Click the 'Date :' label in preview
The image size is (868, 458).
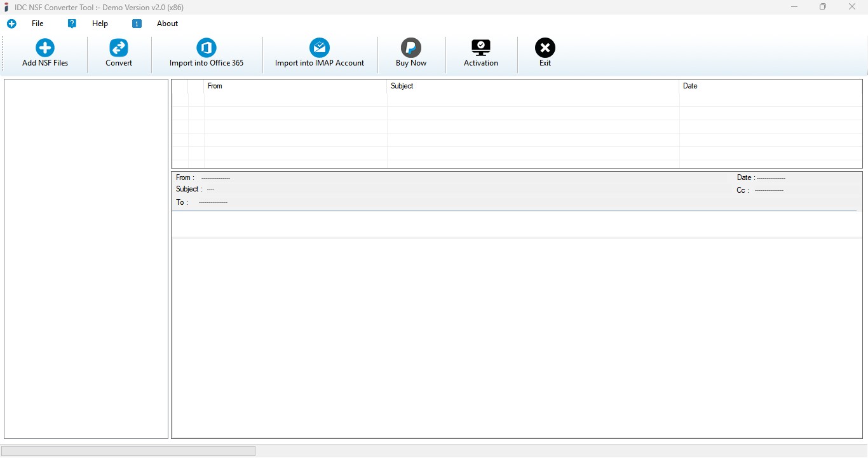(746, 177)
